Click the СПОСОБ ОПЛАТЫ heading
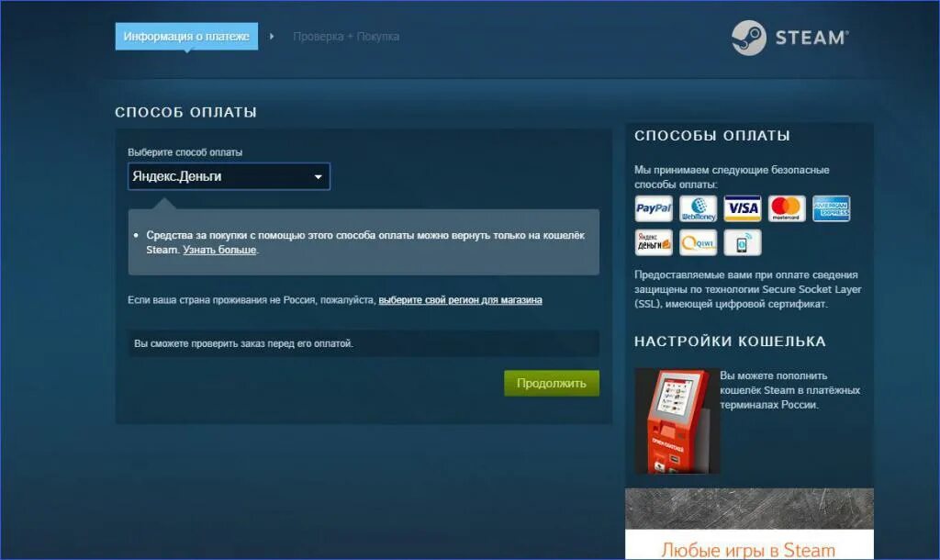The height and width of the screenshot is (560, 940). (185, 112)
